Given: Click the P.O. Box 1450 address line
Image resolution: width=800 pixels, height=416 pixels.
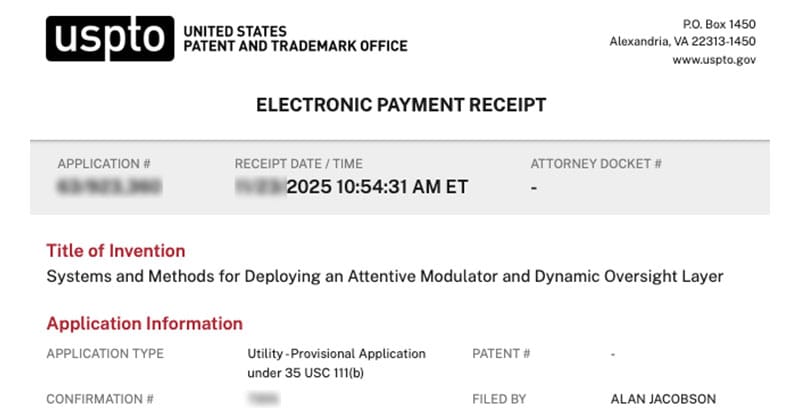Looking at the screenshot, I should point(719,22).
